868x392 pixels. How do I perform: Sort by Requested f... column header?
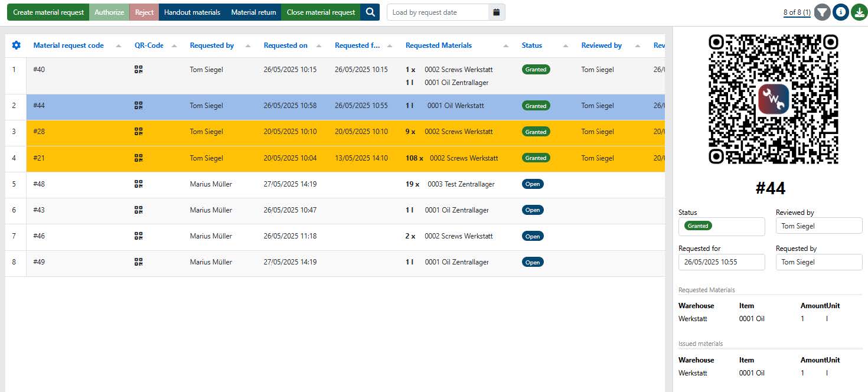(x=357, y=45)
